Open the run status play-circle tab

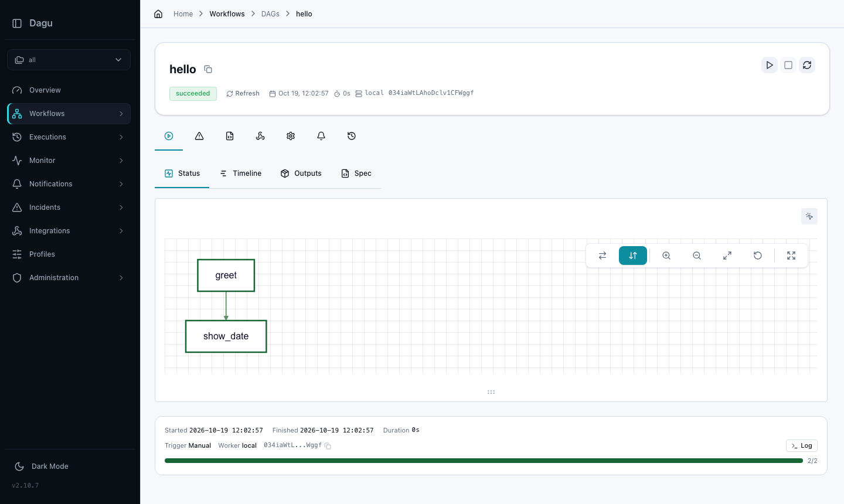tap(169, 136)
